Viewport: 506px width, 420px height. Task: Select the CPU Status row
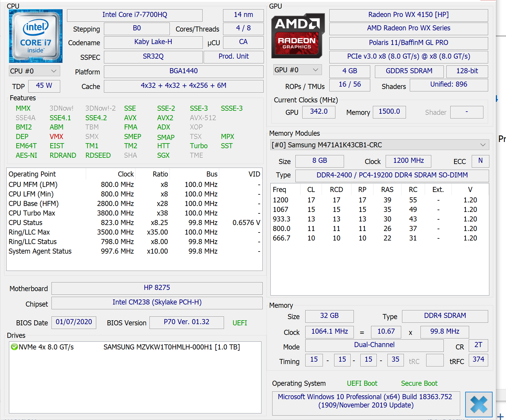[134, 223]
